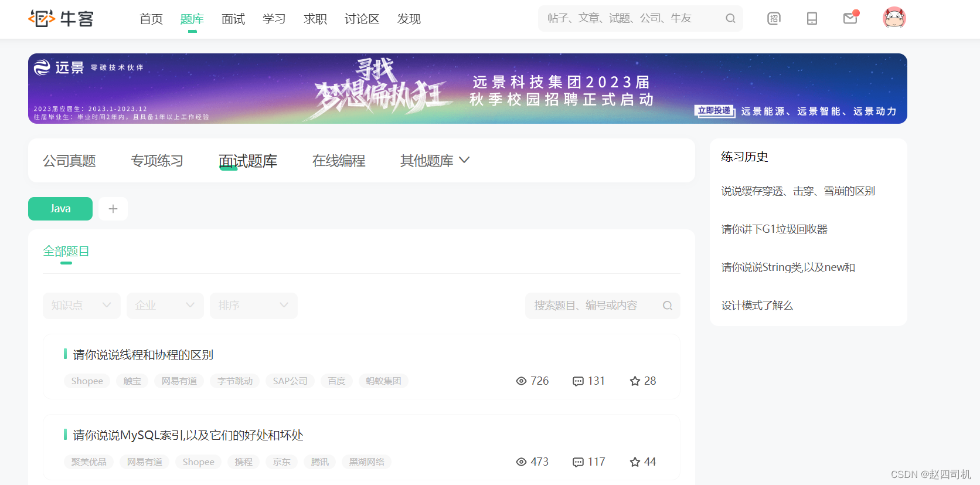Open the mail notifications icon
Screen dimensions: 980x485
pos(850,18)
